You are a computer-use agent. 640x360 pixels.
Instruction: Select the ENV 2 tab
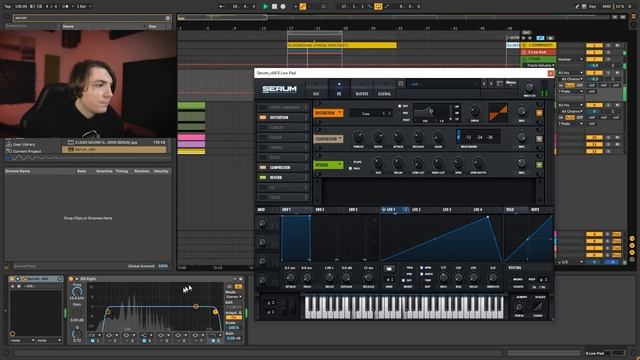coord(320,210)
